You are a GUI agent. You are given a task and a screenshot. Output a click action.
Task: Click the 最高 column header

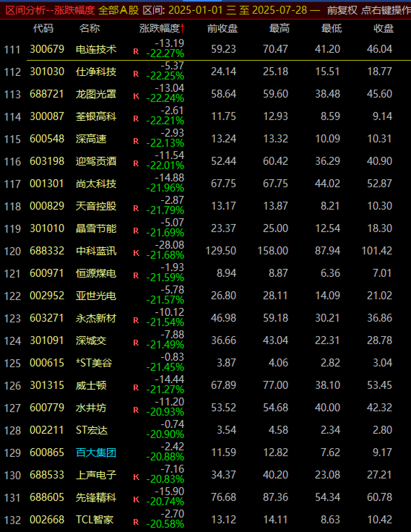(x=280, y=28)
